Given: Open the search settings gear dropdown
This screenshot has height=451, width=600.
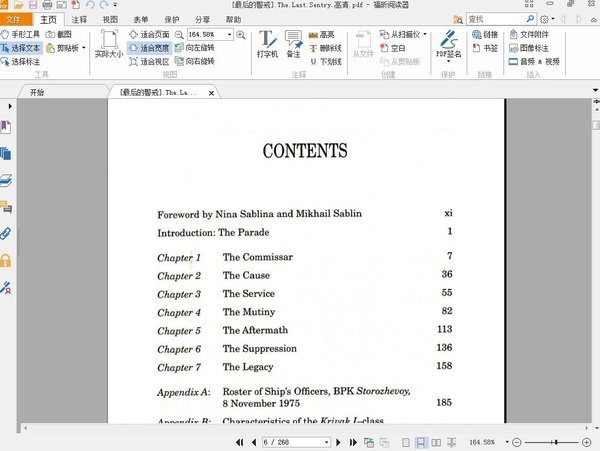Looking at the screenshot, I should (x=547, y=19).
